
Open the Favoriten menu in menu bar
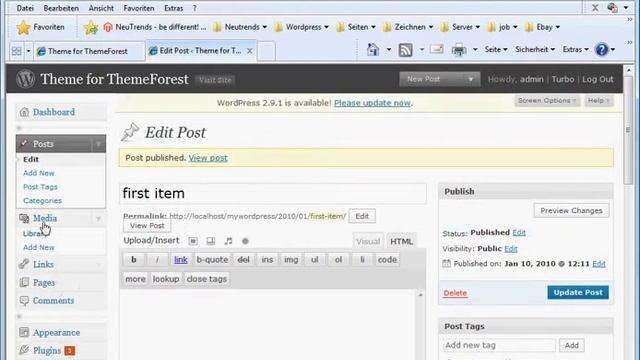coord(139,8)
